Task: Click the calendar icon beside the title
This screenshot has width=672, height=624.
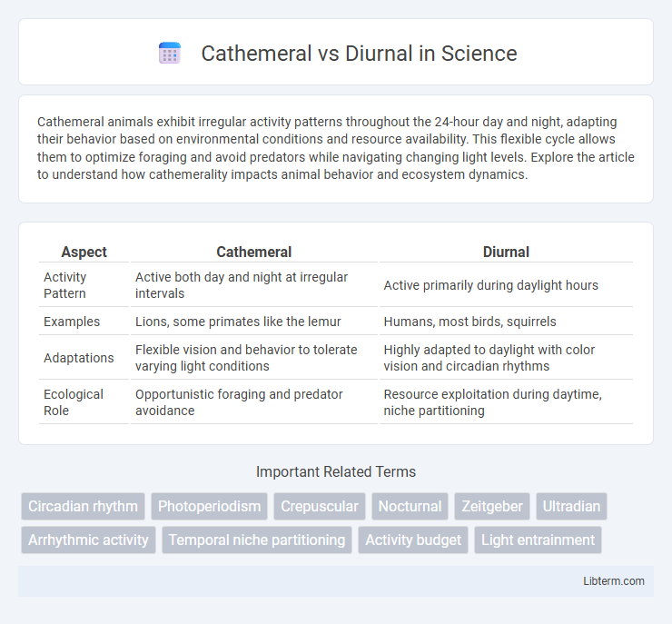Action: tap(170, 54)
